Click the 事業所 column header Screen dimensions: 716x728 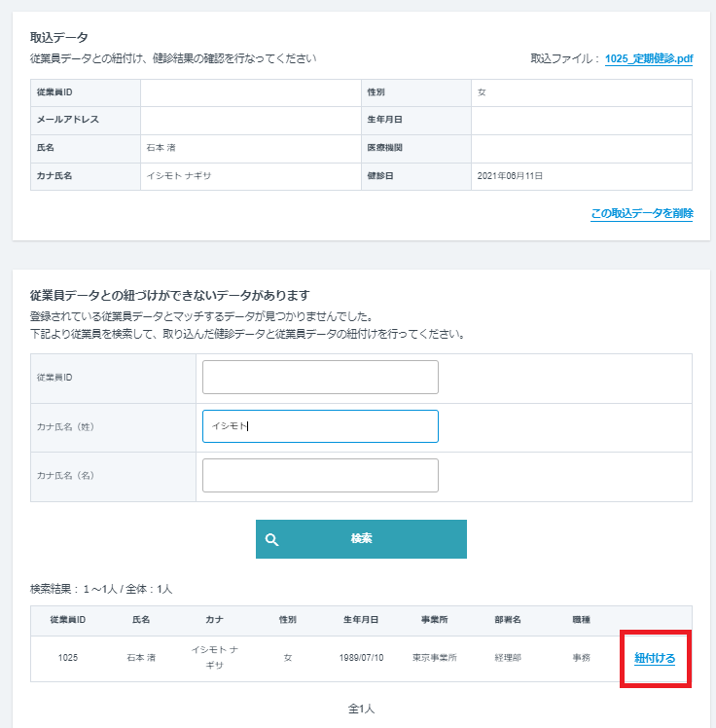(434, 620)
